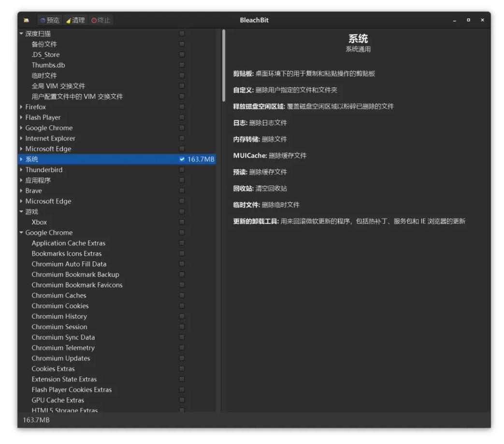Click the broom icon on 清理 button
The image size is (504, 444).
(68, 20)
